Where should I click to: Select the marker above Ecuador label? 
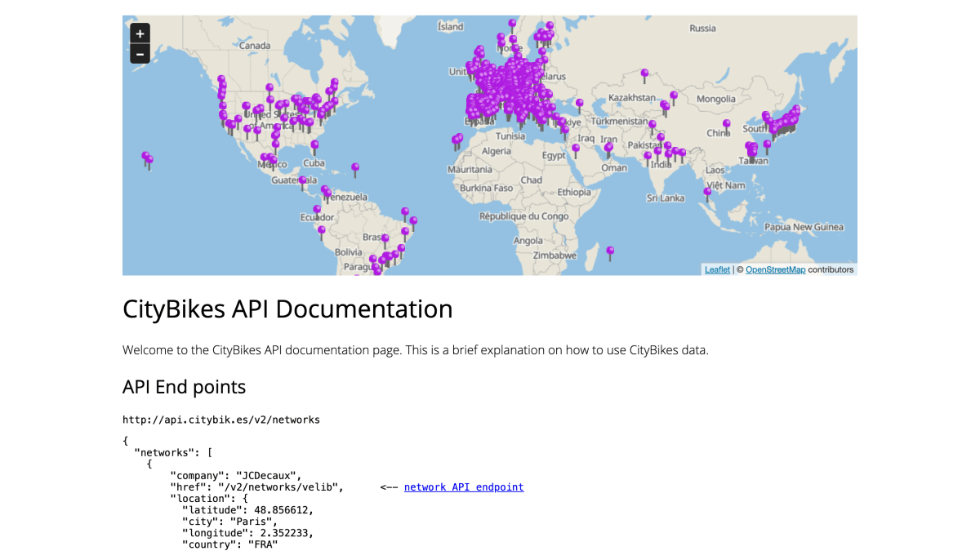318,213
